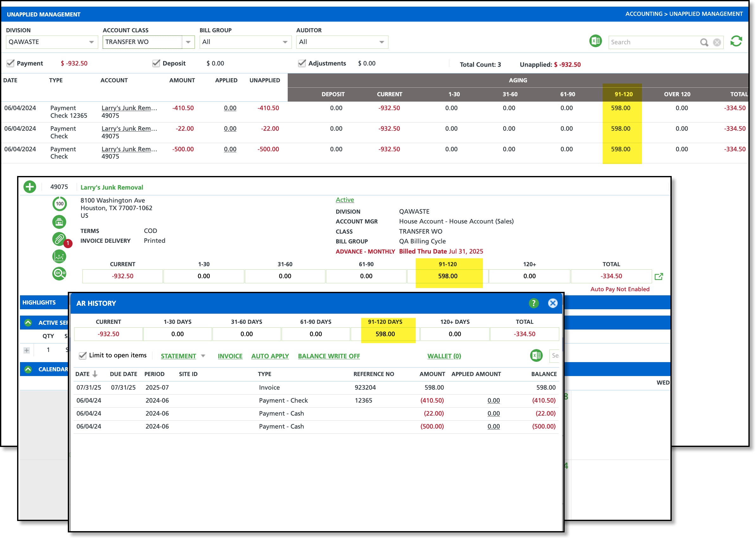Uncheck the Payment checkbox

11,63
